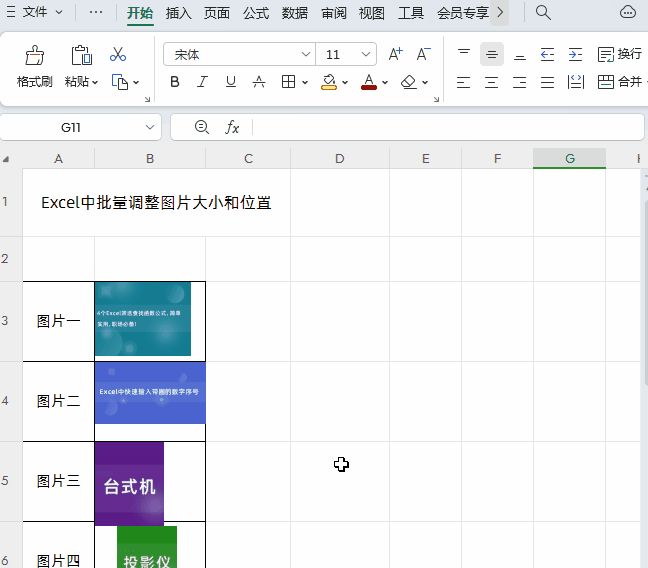Click the Cut scissors icon
Viewport: 648px width, 568px height.
(x=118, y=54)
